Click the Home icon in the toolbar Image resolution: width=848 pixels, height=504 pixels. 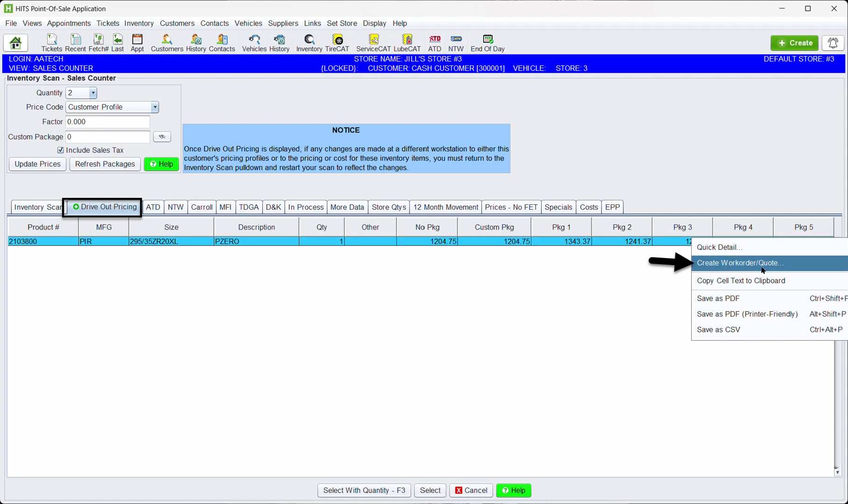pos(15,43)
